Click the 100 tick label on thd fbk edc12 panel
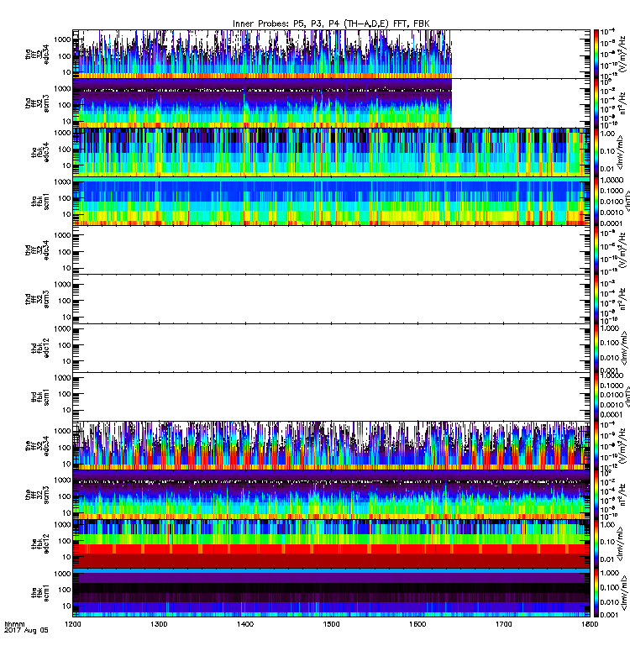Screen dimensions: 630x672 pos(64,345)
